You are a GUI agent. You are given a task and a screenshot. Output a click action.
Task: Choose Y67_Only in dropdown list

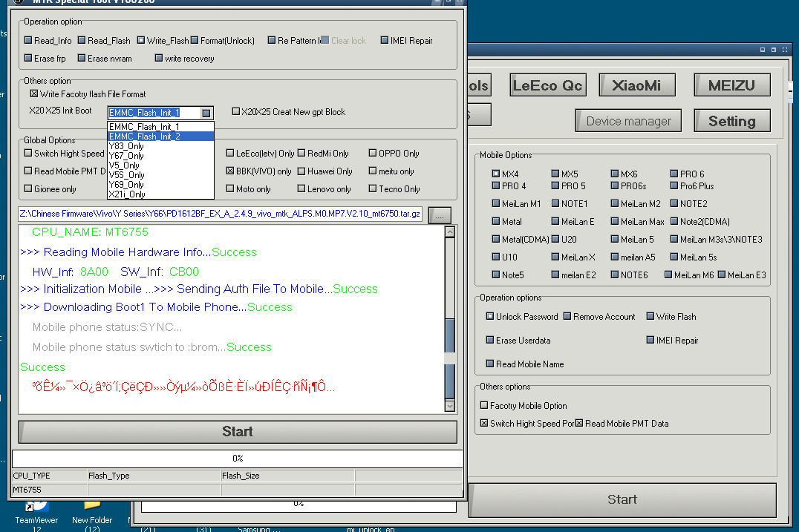point(160,155)
